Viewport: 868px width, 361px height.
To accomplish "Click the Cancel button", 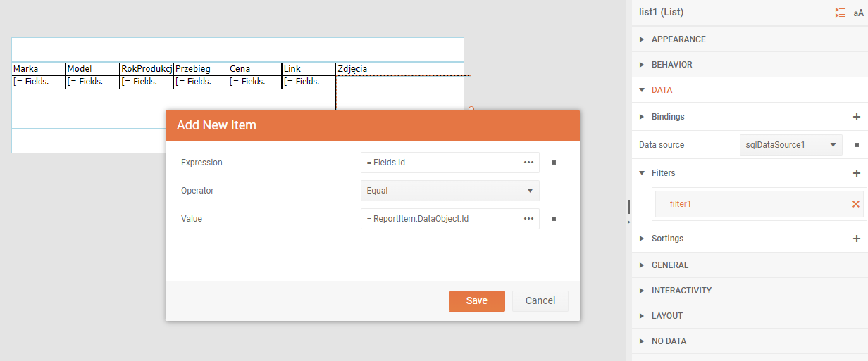I will (x=540, y=301).
